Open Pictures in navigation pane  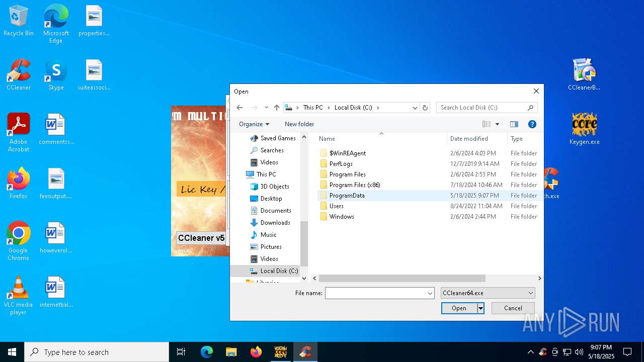click(271, 247)
